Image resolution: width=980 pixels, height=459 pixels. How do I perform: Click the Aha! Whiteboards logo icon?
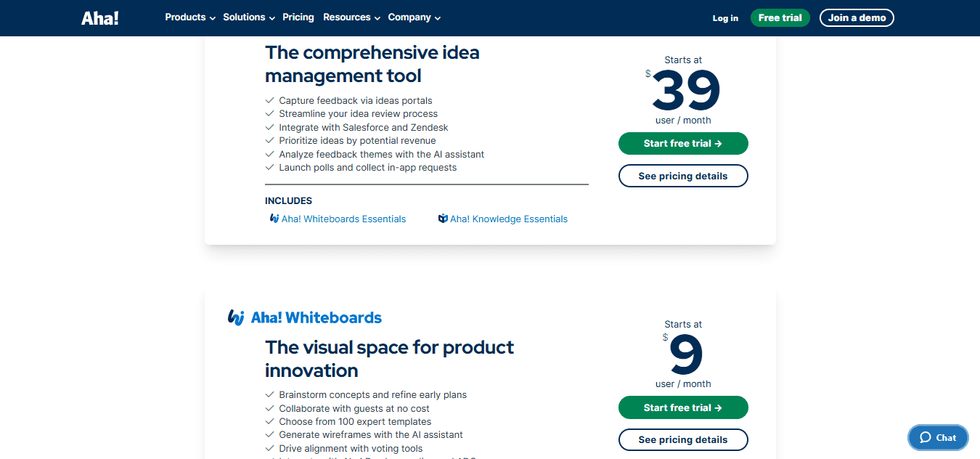[x=236, y=317]
